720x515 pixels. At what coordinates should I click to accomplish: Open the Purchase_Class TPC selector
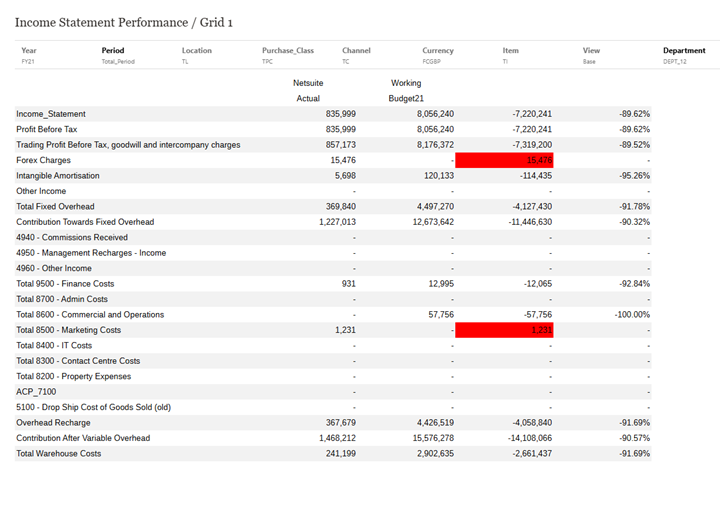pyautogui.click(x=287, y=55)
